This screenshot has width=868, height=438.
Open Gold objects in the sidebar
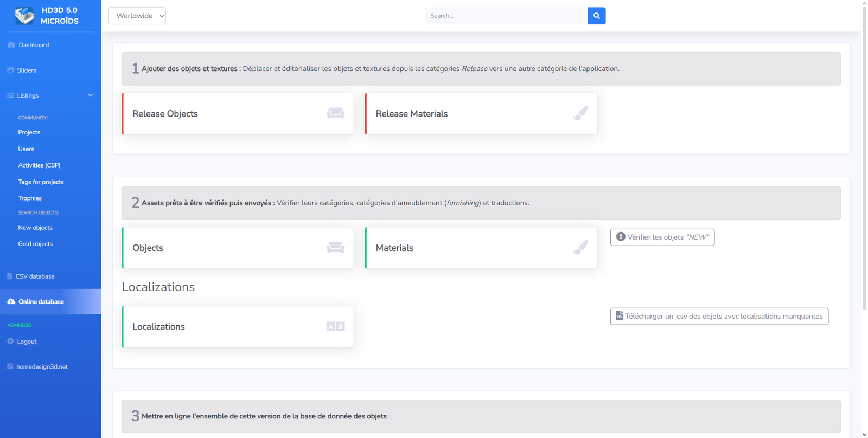35,244
